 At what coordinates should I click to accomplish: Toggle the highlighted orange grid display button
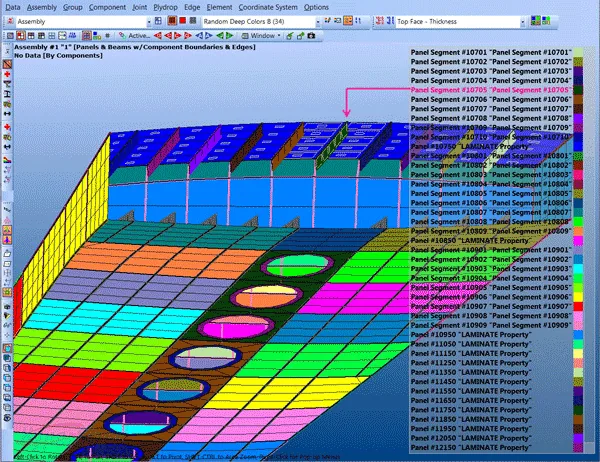(x=348, y=21)
